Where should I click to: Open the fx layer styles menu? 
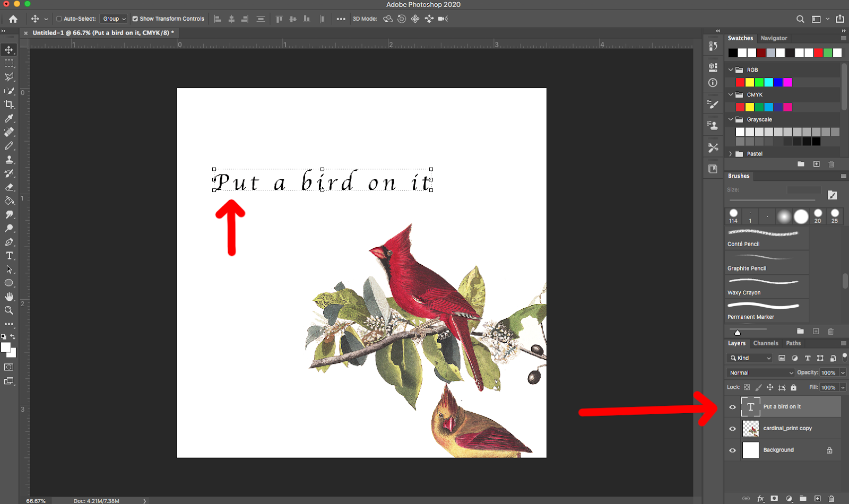[x=760, y=499]
